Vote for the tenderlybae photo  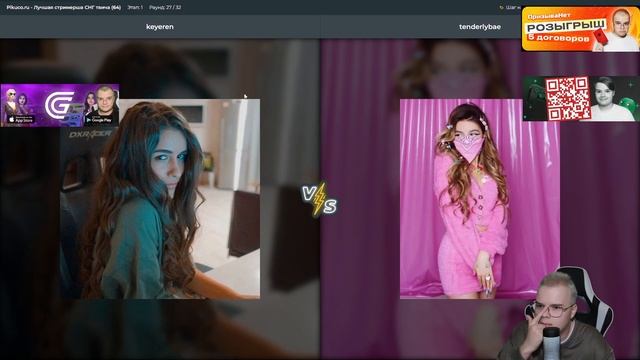[x=480, y=199]
